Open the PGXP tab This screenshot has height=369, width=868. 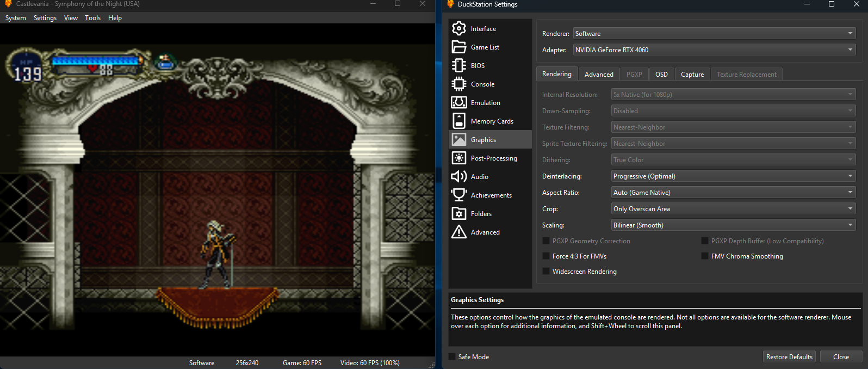634,75
